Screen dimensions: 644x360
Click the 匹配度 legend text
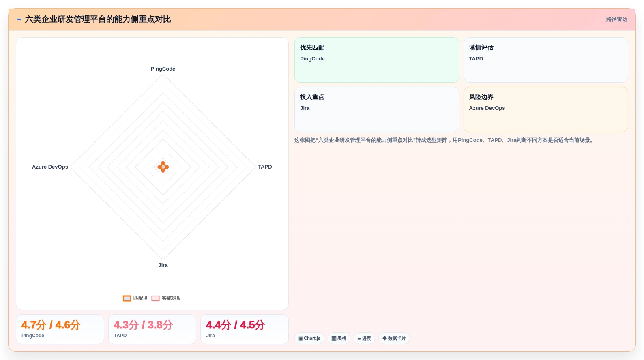tap(141, 298)
